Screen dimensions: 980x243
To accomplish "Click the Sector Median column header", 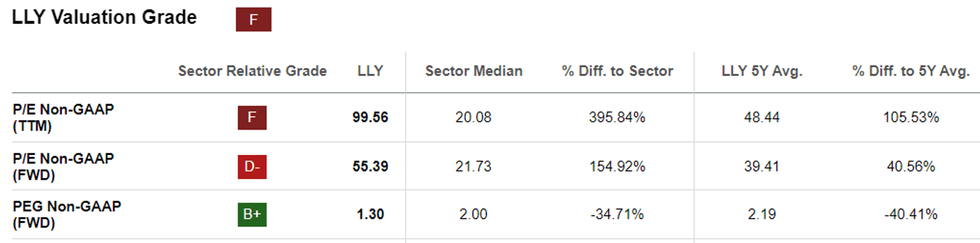I will click(474, 71).
